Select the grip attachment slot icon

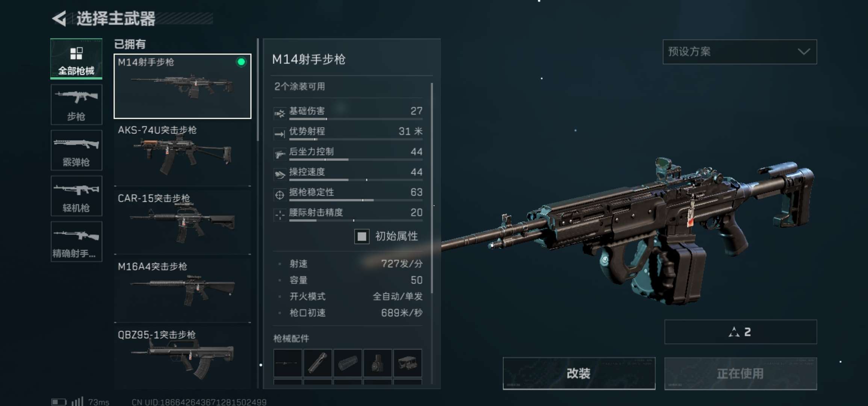point(318,363)
